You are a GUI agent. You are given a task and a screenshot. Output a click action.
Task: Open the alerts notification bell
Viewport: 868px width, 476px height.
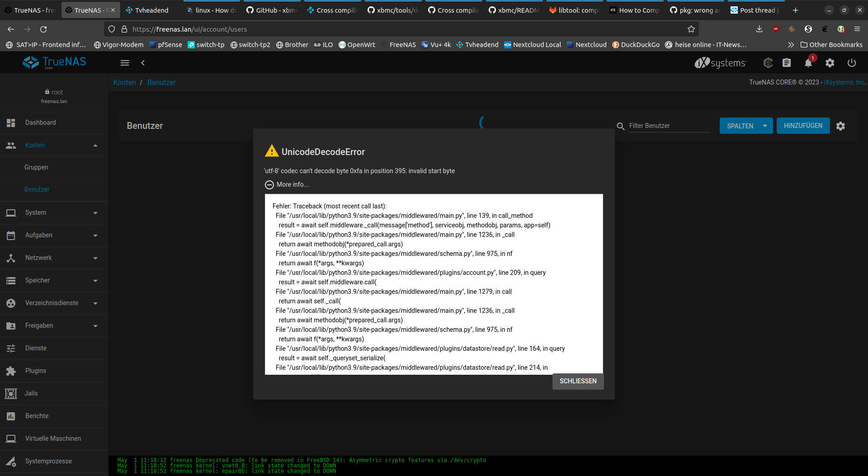[x=808, y=63]
